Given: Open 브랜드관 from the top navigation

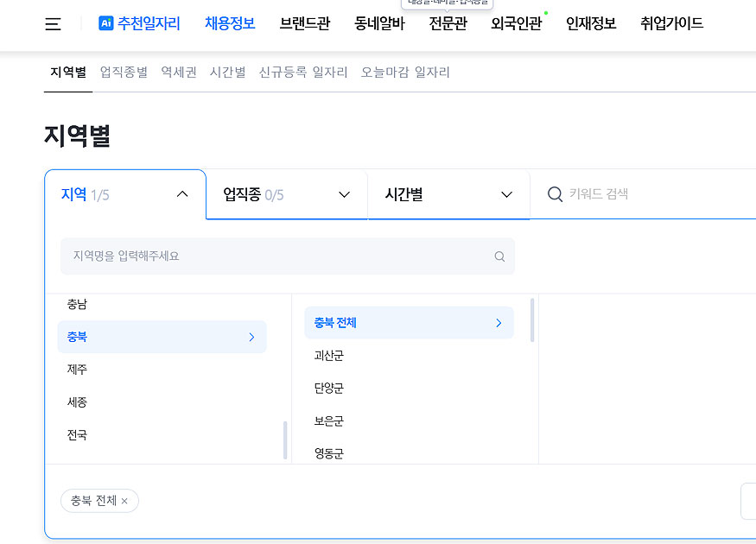Looking at the screenshot, I should point(303,25).
